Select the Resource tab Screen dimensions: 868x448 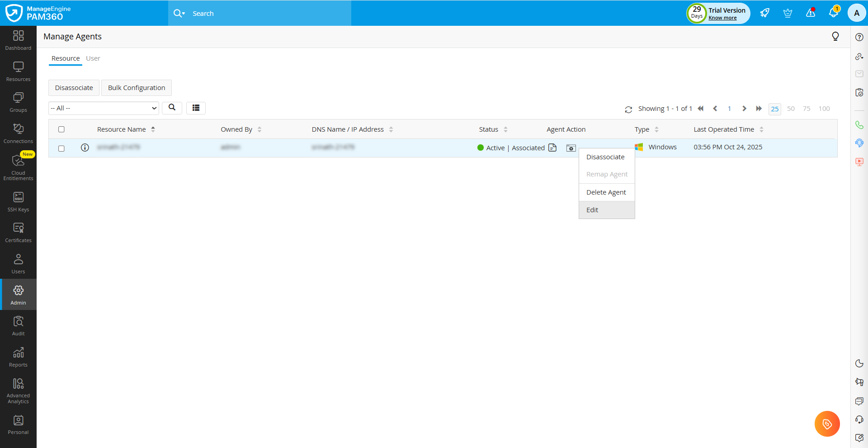pos(66,58)
